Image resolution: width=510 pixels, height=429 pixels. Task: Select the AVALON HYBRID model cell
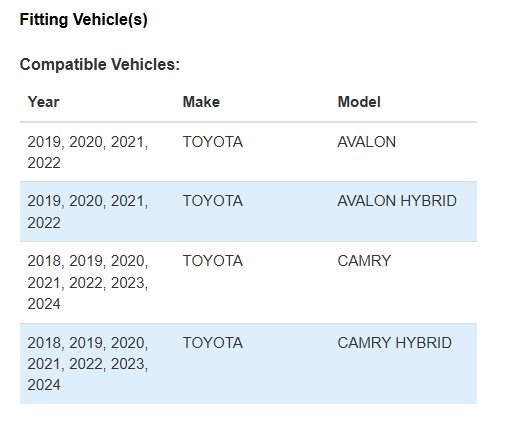397,201
